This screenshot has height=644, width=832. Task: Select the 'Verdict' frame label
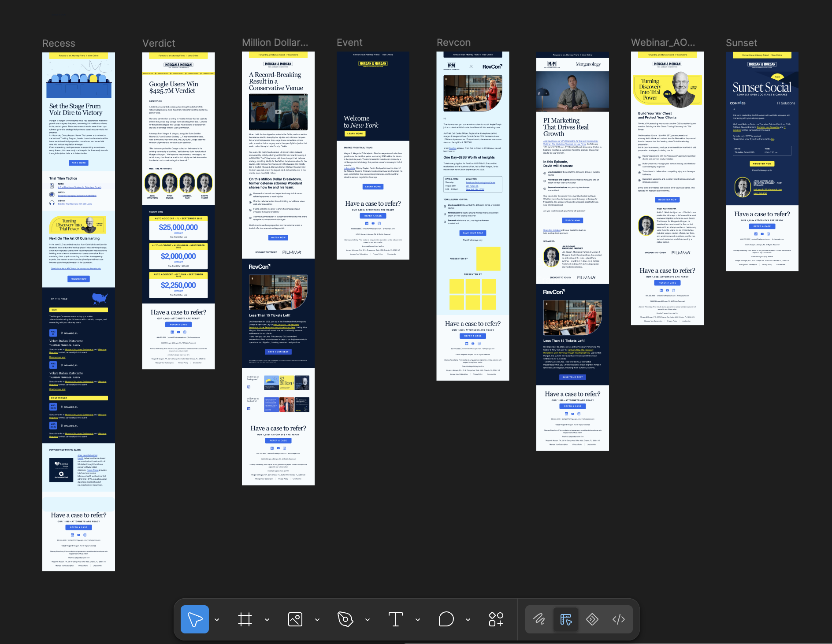pos(159,43)
